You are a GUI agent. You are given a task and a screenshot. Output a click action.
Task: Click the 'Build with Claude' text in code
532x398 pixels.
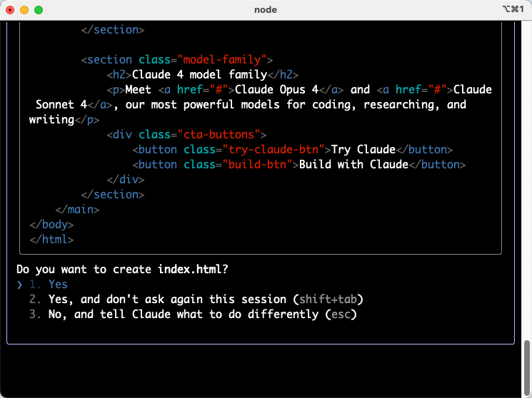(x=353, y=165)
